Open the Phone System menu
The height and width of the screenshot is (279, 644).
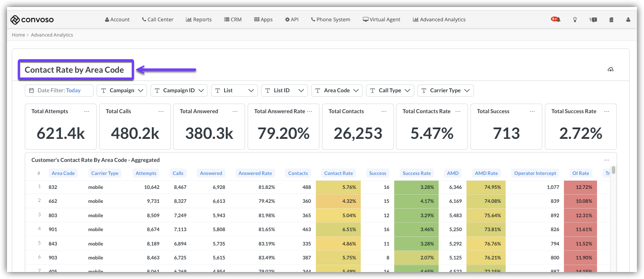coord(330,20)
